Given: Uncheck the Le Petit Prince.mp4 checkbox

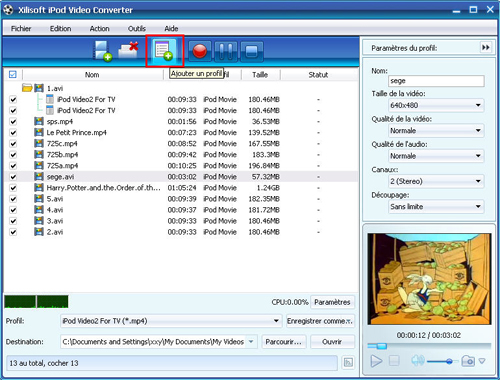Looking at the screenshot, I should pos(13,133).
